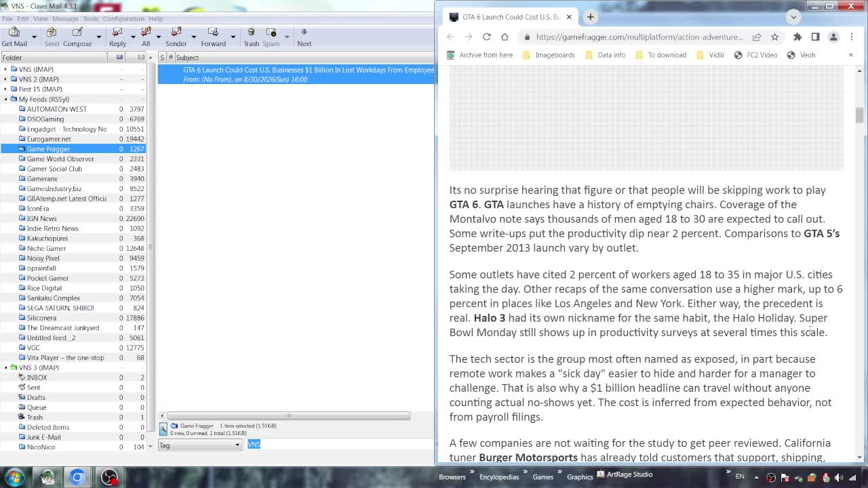
Task: Select the IGN News feed folder
Action: [73, 218]
